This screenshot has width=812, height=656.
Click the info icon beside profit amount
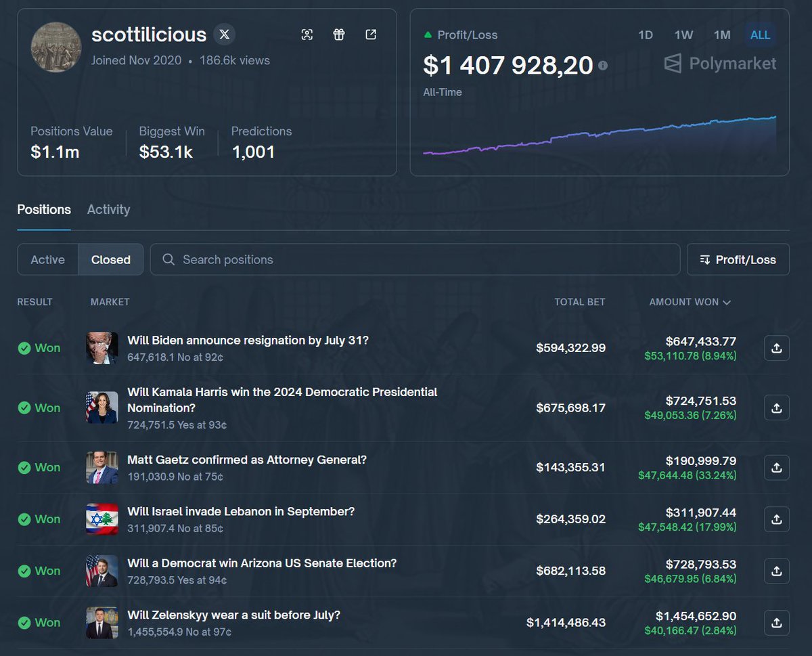603,66
